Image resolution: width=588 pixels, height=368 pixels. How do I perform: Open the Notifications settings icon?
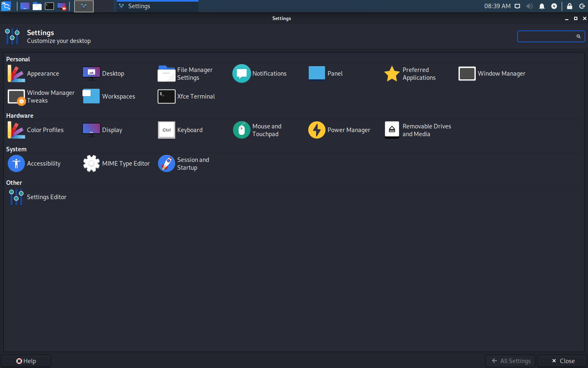(x=242, y=74)
